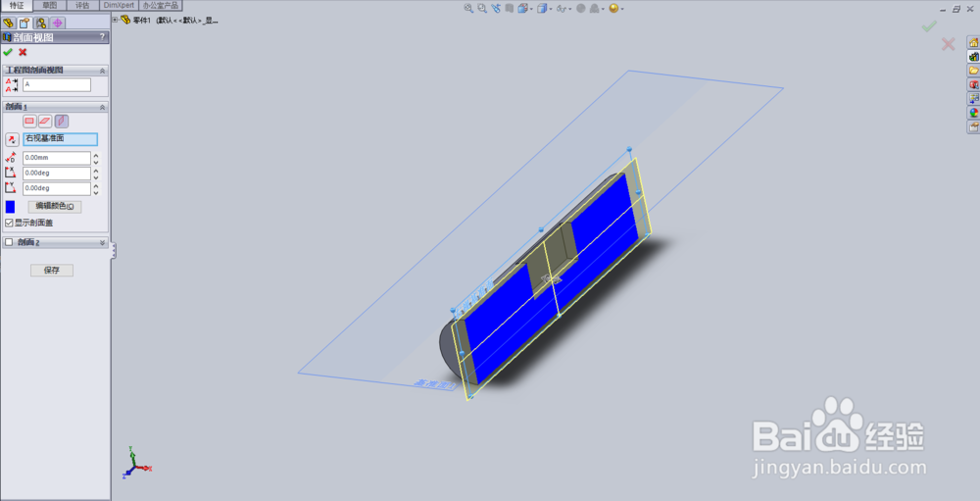The image size is (980, 501).
Task: Collapse the 工程图剖面视图 section
Action: (x=103, y=71)
